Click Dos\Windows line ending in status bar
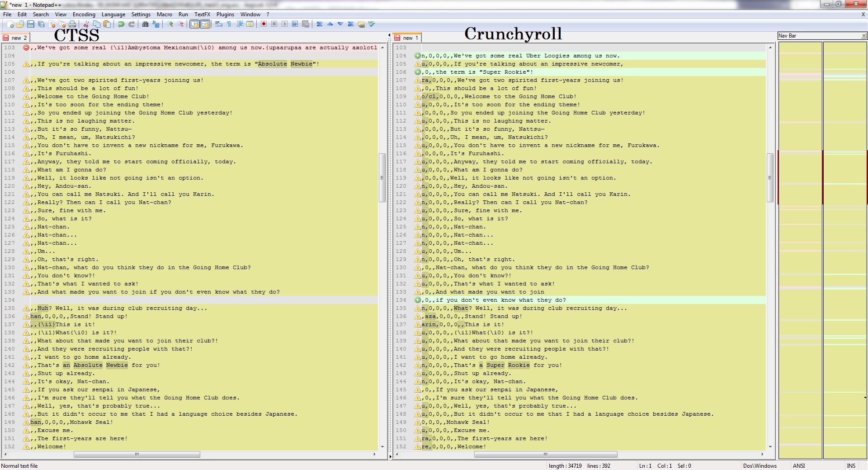The width and height of the screenshot is (868, 470). (760, 465)
